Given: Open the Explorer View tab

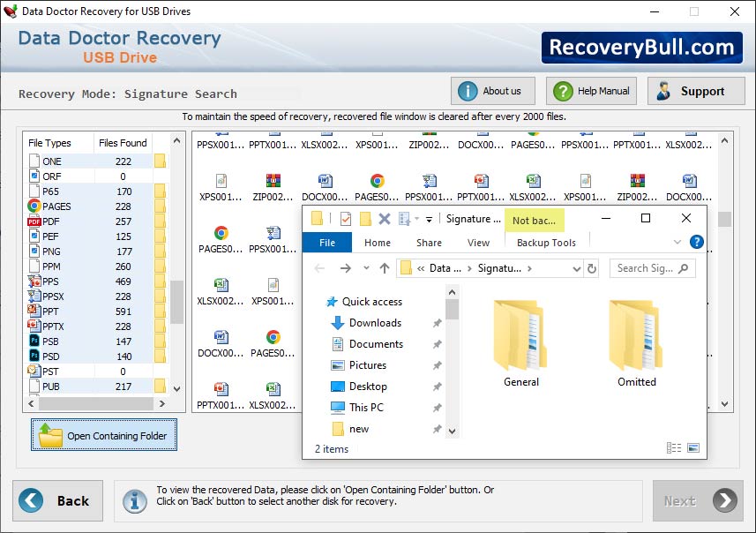Looking at the screenshot, I should tap(478, 243).
